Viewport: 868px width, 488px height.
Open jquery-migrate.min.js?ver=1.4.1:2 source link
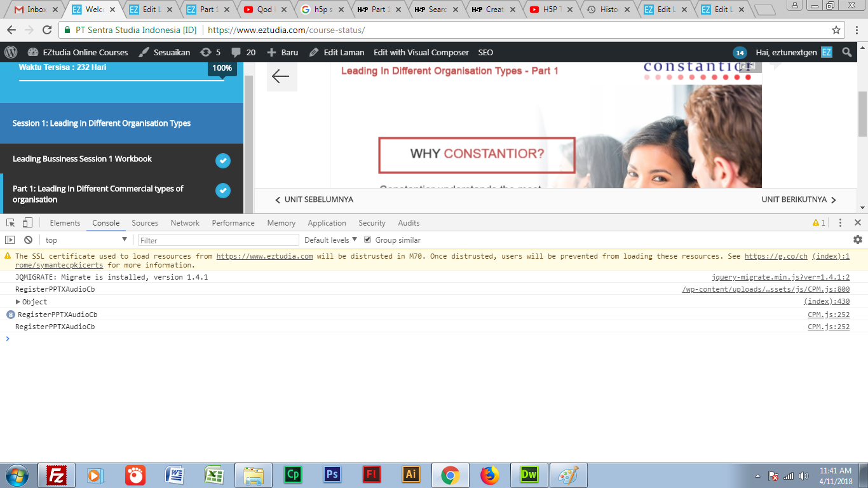pyautogui.click(x=780, y=277)
